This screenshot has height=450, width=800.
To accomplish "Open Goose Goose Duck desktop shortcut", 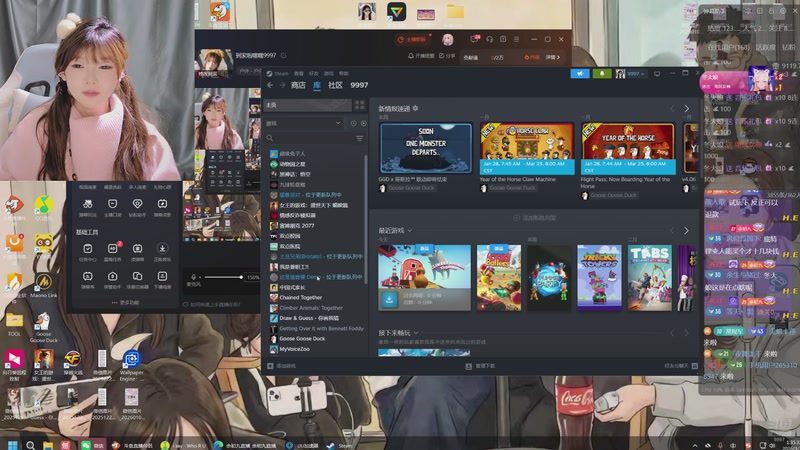I will [43, 328].
